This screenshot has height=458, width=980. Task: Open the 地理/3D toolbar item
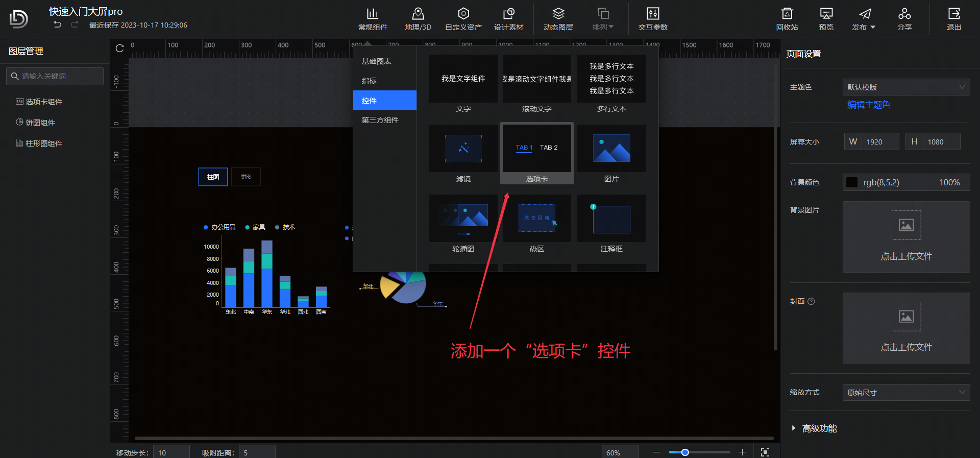[x=418, y=19]
